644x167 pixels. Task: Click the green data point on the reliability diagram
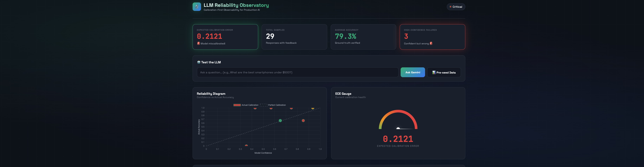(x=280, y=121)
